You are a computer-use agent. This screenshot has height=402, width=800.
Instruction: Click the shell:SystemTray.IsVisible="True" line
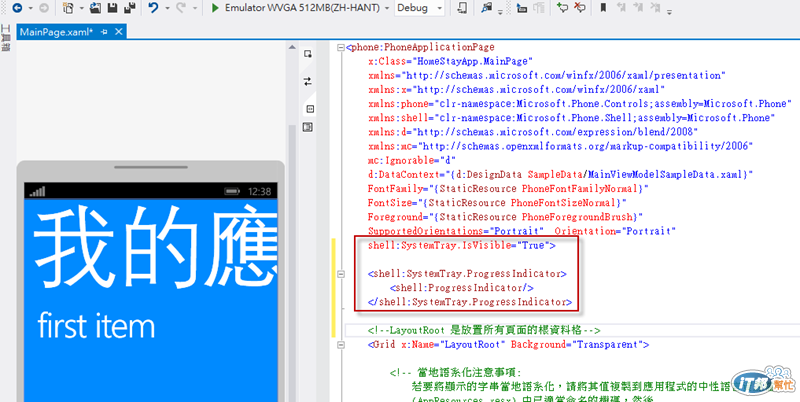coord(461,245)
